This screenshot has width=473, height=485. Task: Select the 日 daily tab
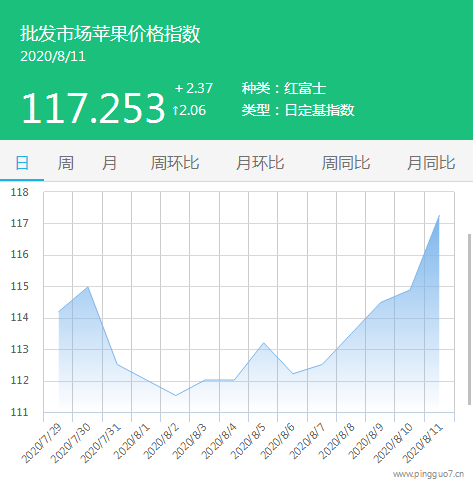pyautogui.click(x=22, y=163)
